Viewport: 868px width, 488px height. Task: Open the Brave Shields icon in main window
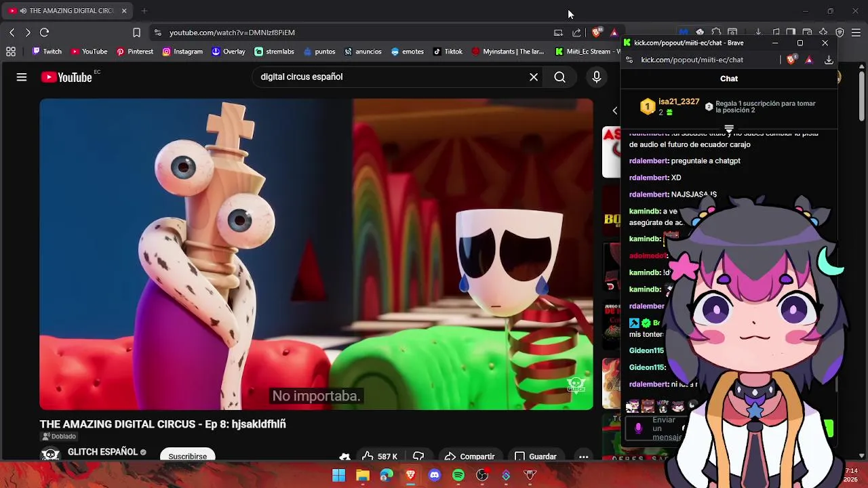pyautogui.click(x=597, y=33)
